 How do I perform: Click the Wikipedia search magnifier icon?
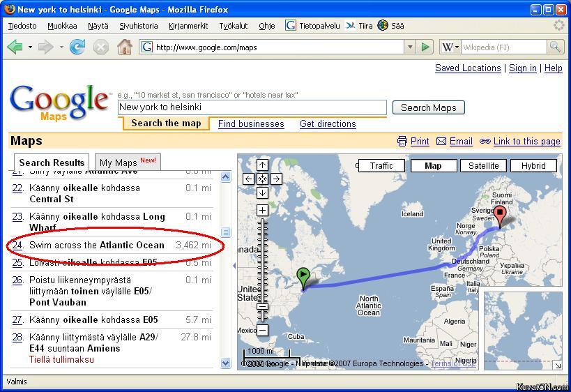coord(555,47)
